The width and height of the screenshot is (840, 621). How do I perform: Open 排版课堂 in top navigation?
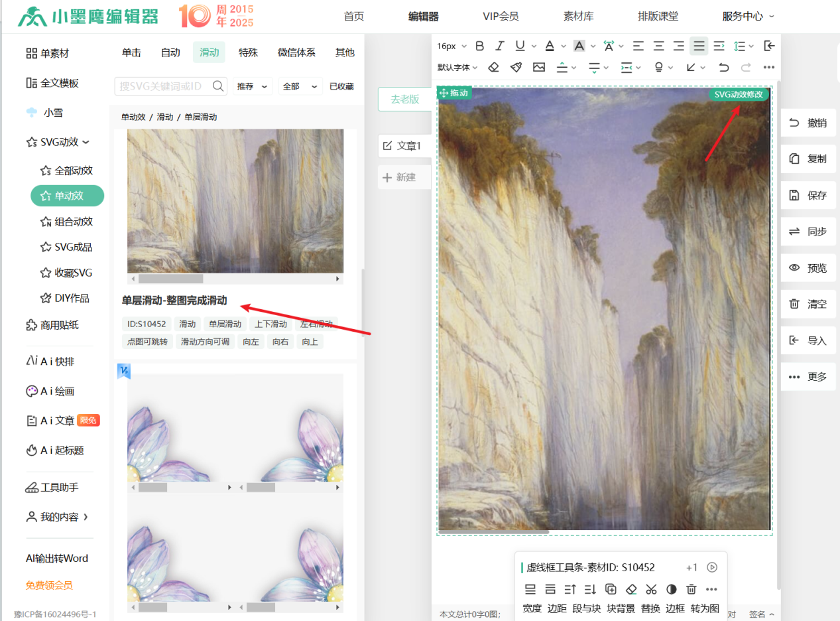tap(658, 17)
